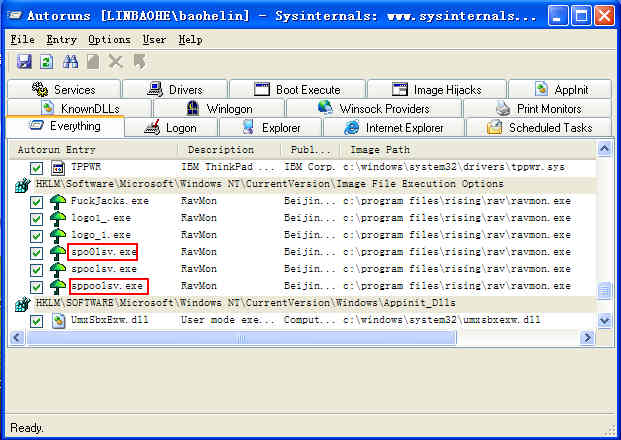This screenshot has height=440, width=621.
Task: Uncheck the logo_1.exe entry checkbox
Action: (x=36, y=236)
